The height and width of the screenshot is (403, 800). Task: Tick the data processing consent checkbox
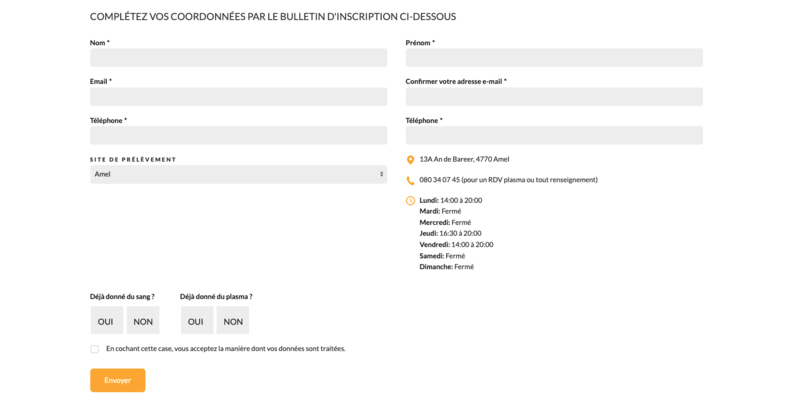coord(94,349)
